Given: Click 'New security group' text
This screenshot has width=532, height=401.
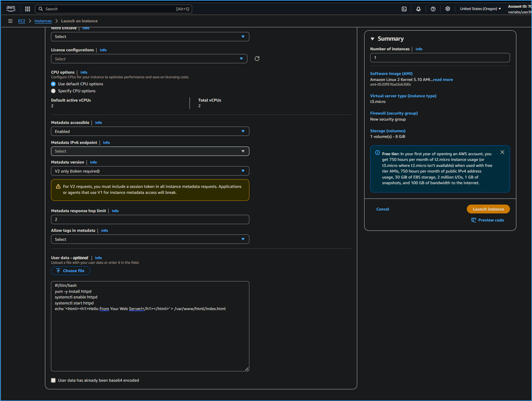Looking at the screenshot, I should pos(388,119).
